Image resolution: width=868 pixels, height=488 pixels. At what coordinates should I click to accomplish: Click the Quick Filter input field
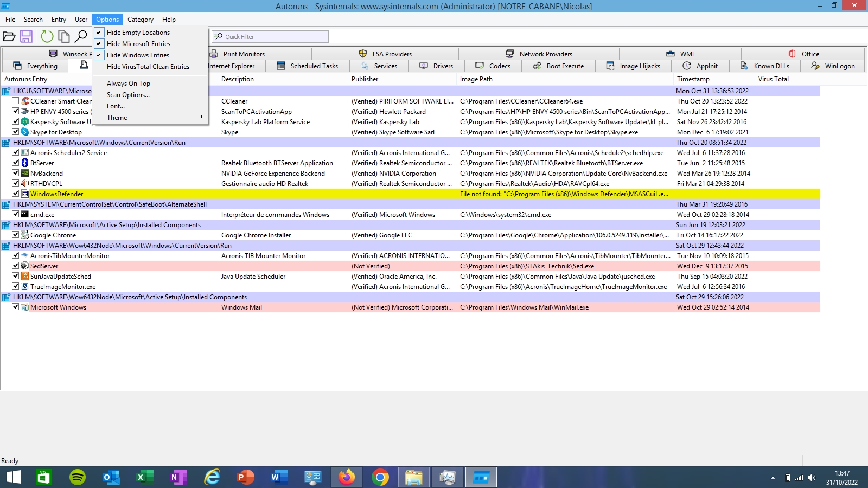tap(275, 37)
